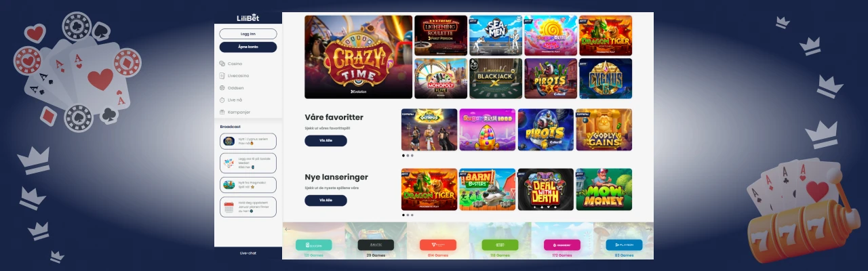
Task: Select second carousel dot under Våre favoritter
Action: click(408, 156)
